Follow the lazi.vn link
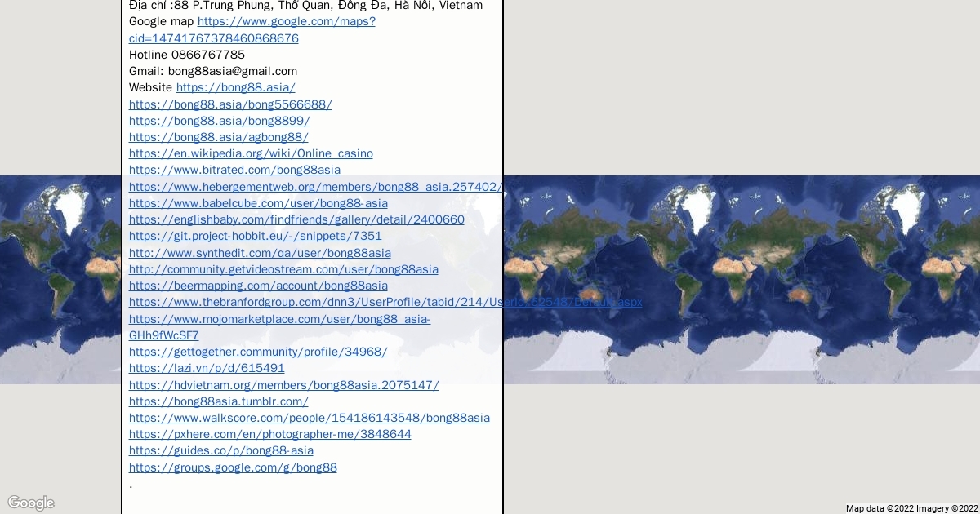Viewport: 980px width, 514px height. click(207, 368)
